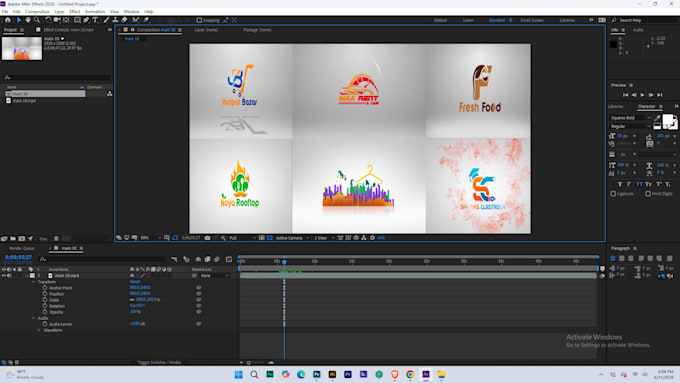The image size is (680, 383).
Task: Click Reset link for Transform
Action: point(135,282)
